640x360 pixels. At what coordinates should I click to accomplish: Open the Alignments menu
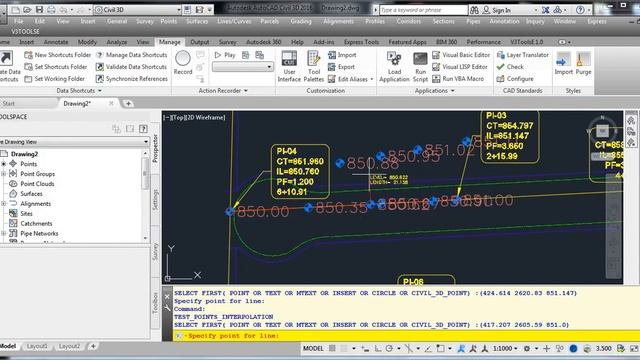338,21
